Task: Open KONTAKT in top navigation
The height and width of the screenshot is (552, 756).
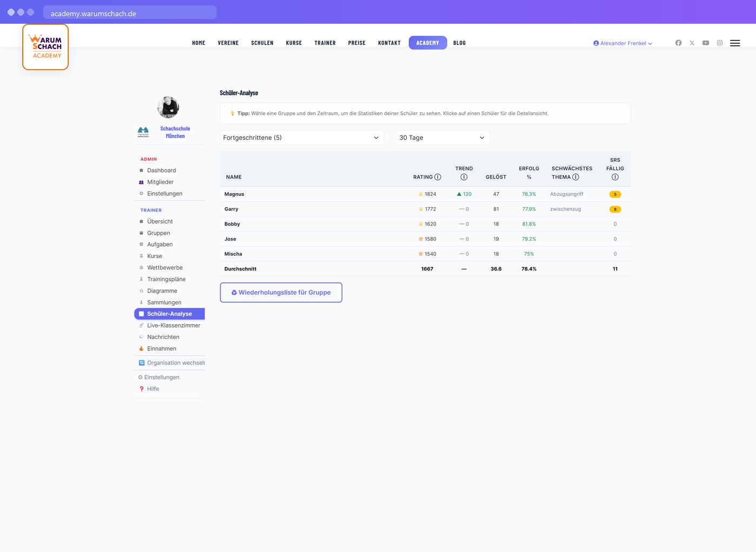Action: pyautogui.click(x=389, y=43)
